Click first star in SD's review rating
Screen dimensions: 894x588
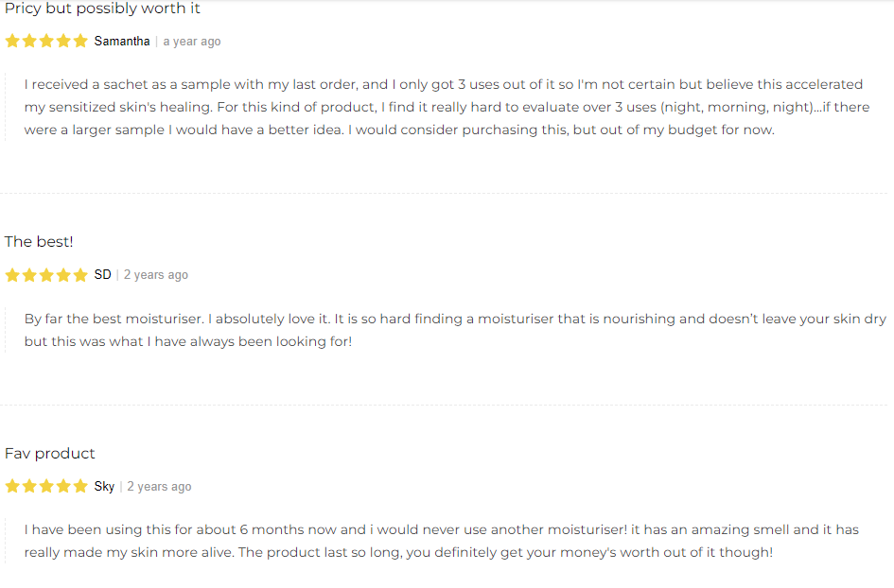coord(12,275)
